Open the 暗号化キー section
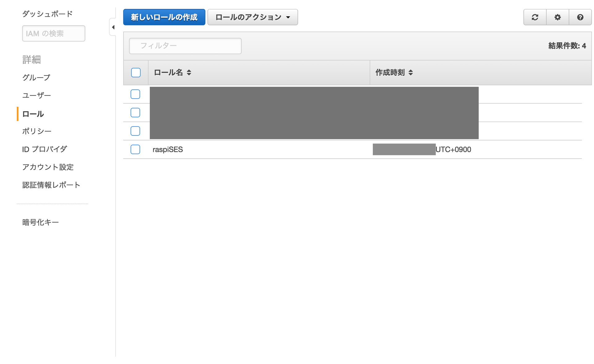This screenshot has width=594, height=364. coord(40,222)
